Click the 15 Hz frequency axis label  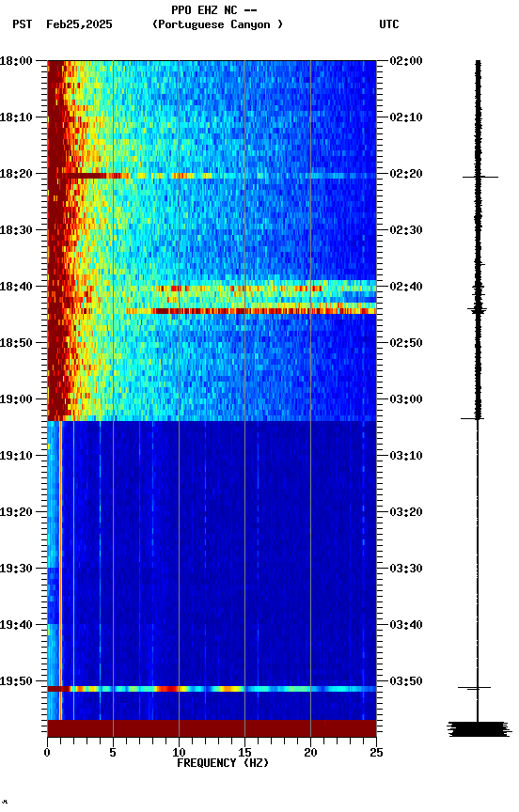pyautogui.click(x=244, y=754)
